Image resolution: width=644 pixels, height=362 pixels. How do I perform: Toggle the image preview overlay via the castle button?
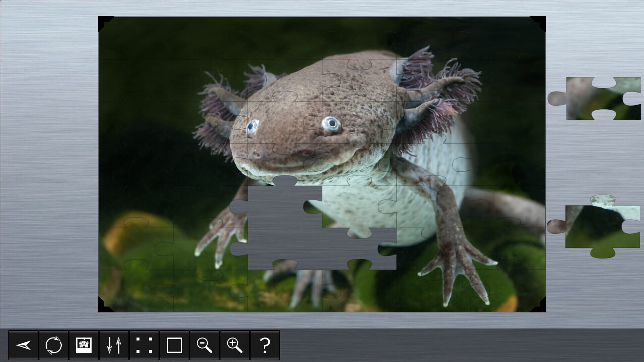click(x=84, y=346)
